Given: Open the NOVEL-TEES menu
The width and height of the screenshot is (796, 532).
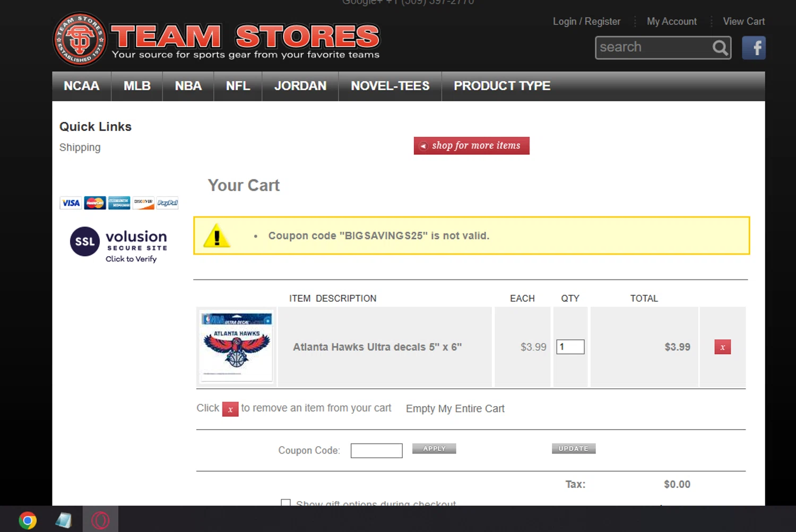Looking at the screenshot, I should tap(390, 86).
